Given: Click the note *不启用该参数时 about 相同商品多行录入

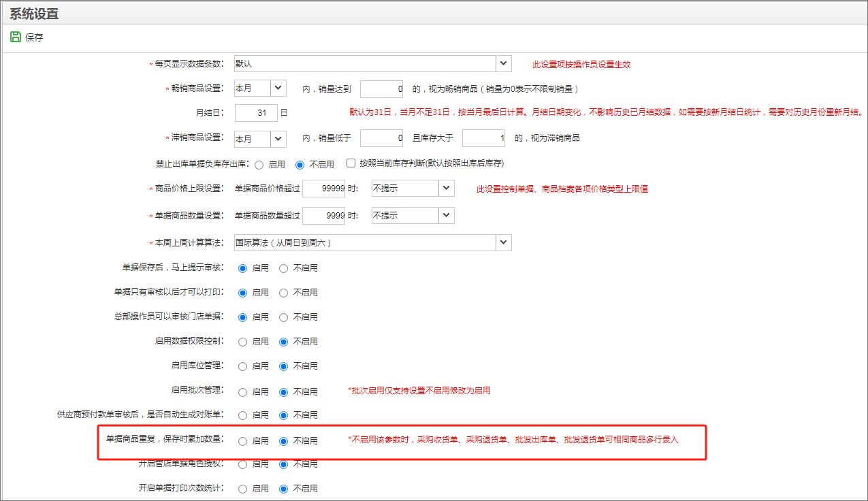Looking at the screenshot, I should (513, 440).
